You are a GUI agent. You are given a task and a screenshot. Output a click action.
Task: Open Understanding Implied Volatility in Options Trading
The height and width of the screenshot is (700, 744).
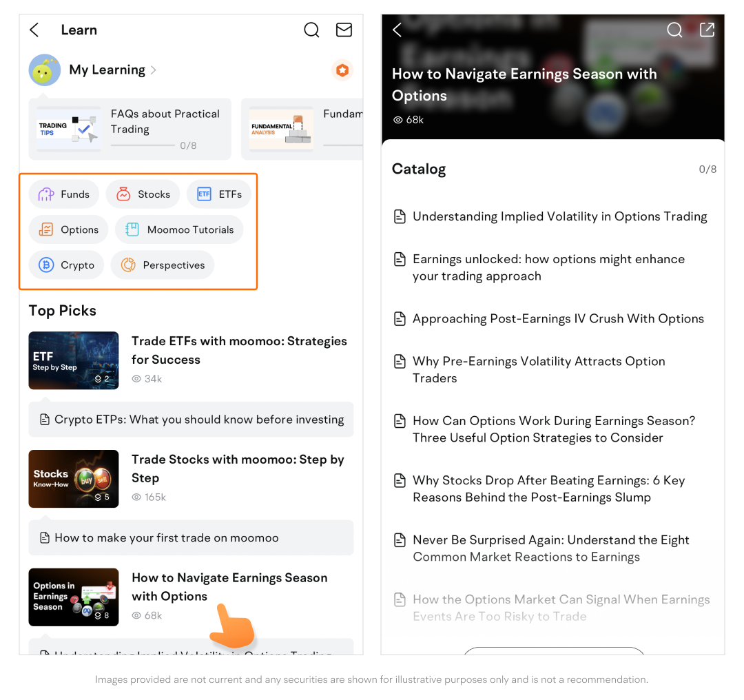tap(559, 216)
